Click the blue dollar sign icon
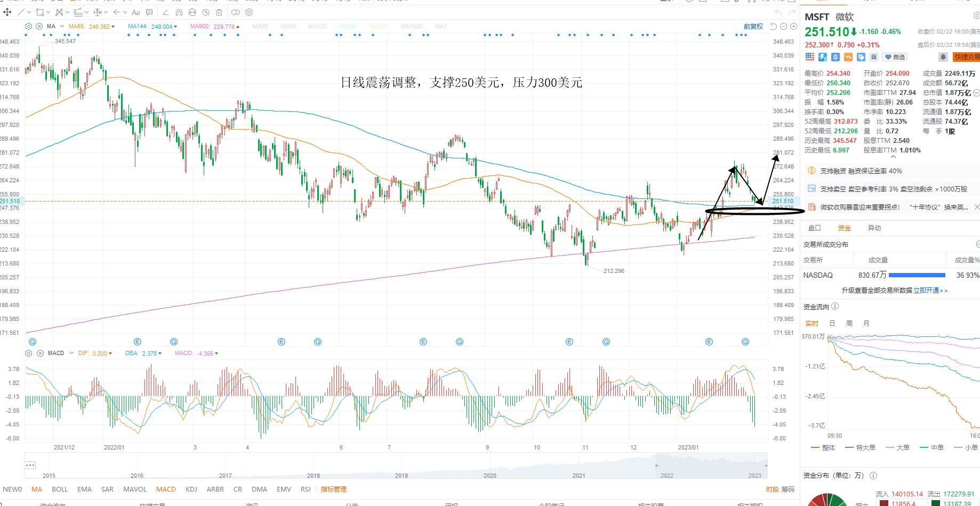 tap(836, 57)
